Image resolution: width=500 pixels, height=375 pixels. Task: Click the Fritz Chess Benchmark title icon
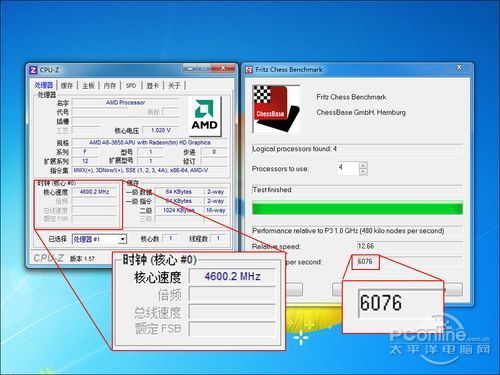(x=249, y=70)
